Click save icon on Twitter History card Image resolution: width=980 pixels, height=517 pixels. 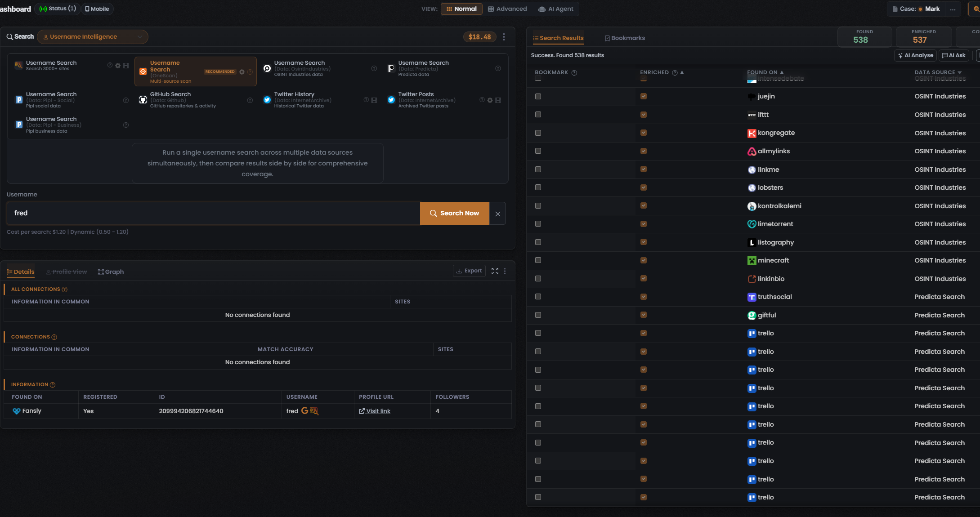[x=374, y=100]
